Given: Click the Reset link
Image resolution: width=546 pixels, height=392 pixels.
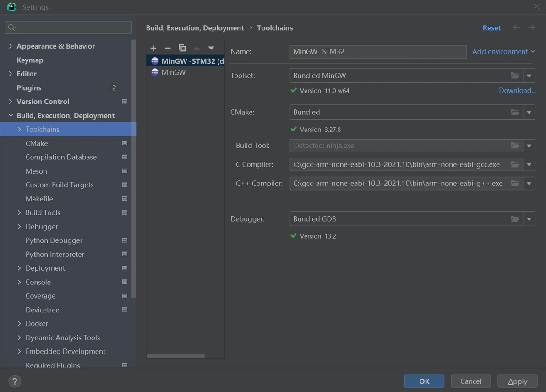Looking at the screenshot, I should 491,28.
